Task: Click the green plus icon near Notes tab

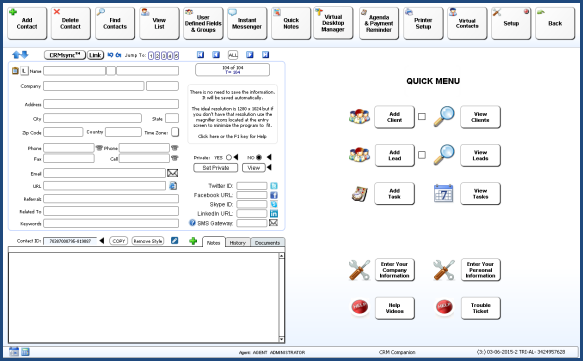Action: [193, 241]
